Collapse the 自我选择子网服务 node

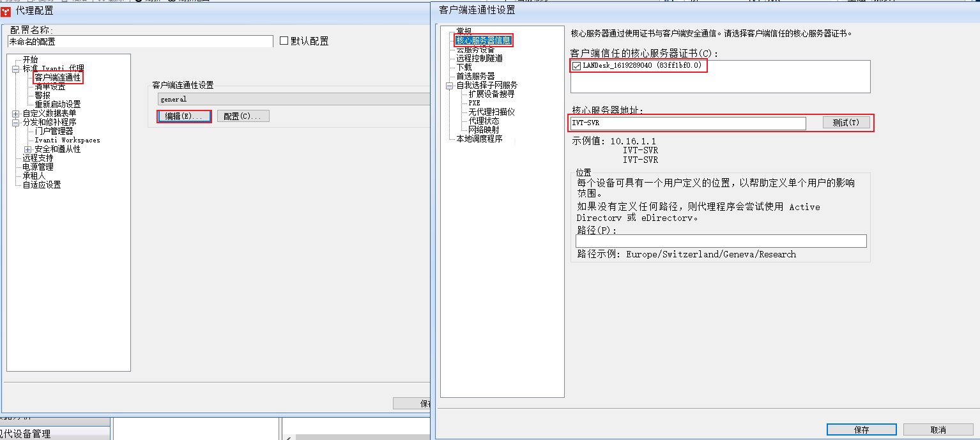coord(449,84)
